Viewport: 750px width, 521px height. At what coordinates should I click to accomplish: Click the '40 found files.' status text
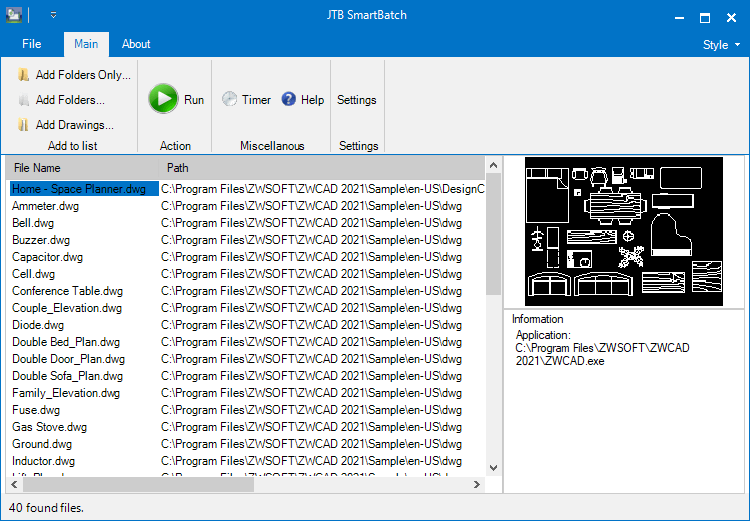[x=46, y=508]
